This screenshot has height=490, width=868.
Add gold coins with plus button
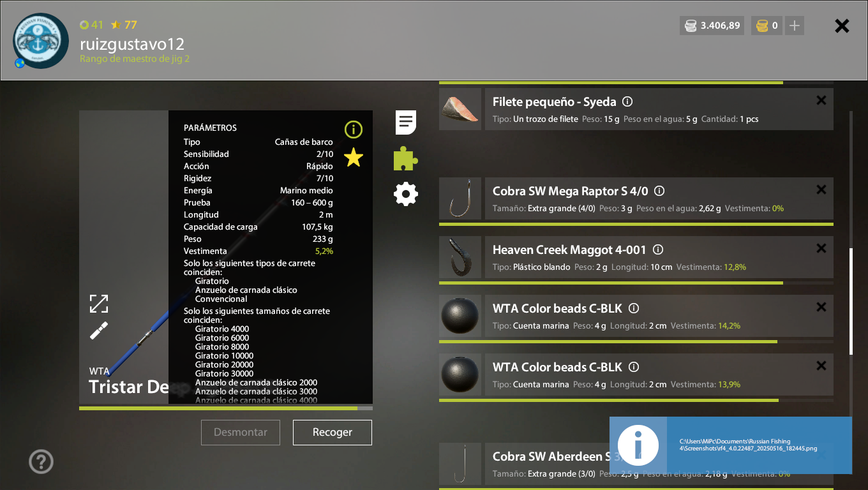coord(795,26)
